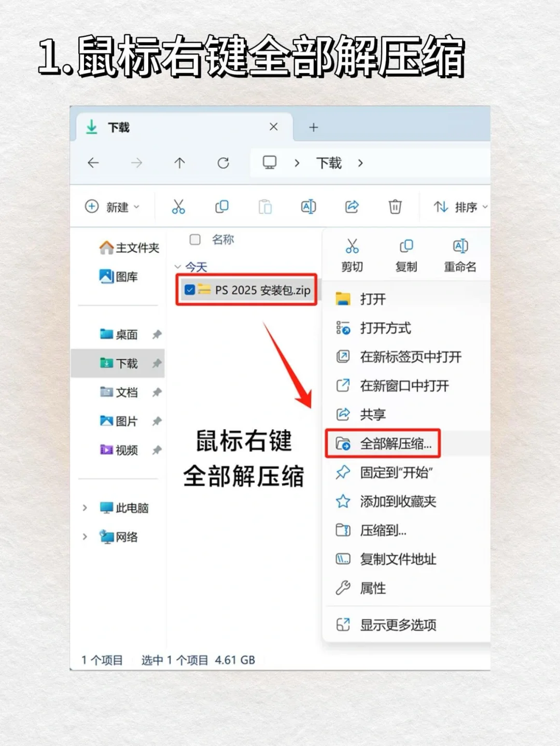This screenshot has height=746, width=560.
Task: Toggle the pin icon next to 下载
Action: click(157, 364)
